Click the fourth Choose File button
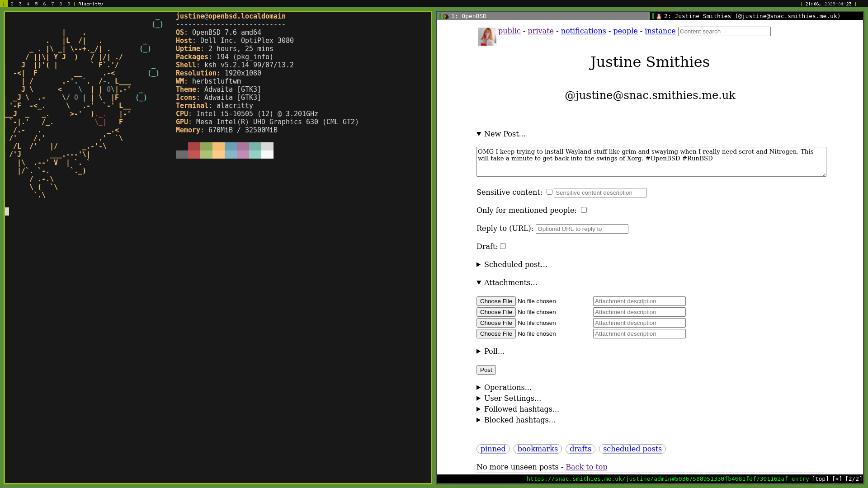 tap(496, 333)
